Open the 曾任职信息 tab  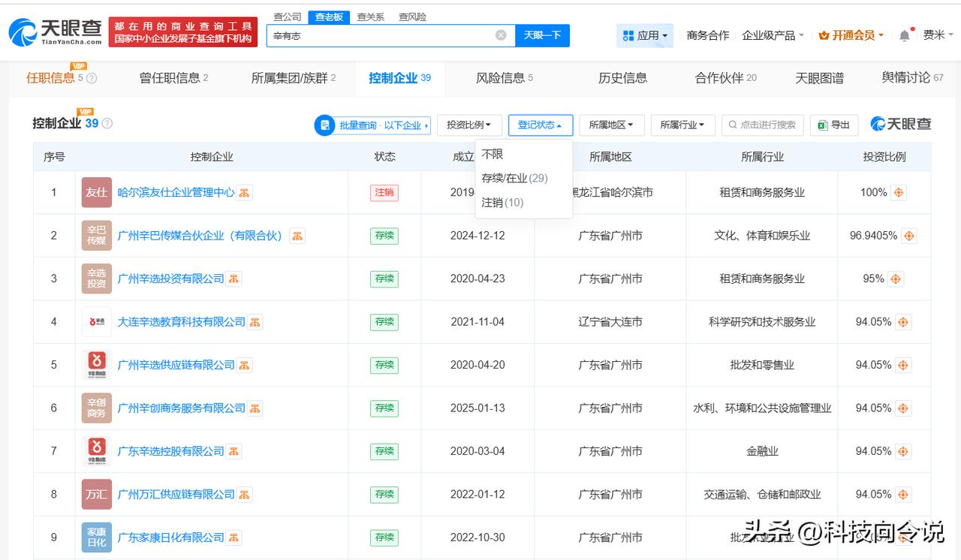(174, 78)
